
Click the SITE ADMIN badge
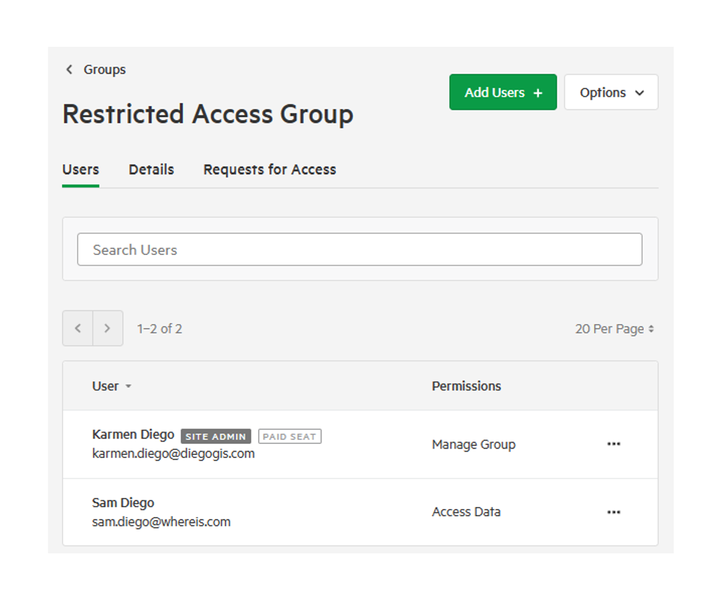(216, 436)
